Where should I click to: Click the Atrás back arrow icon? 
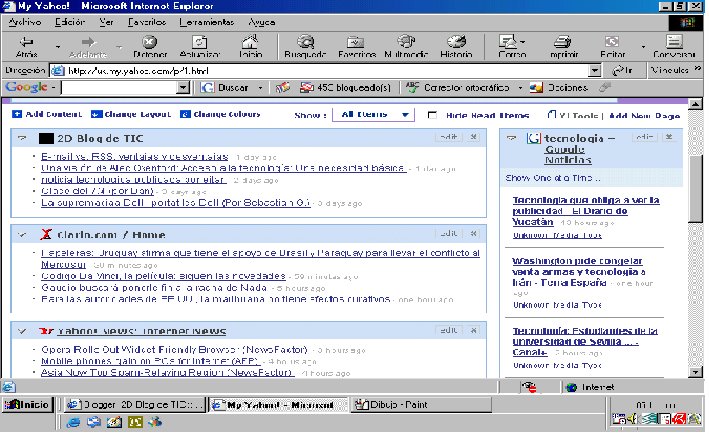[26, 42]
